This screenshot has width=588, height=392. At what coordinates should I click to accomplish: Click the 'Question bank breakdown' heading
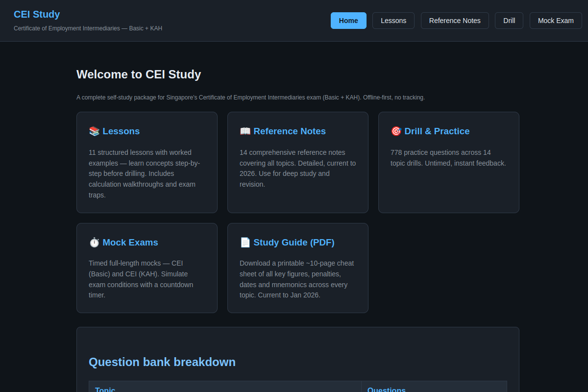[x=162, y=362]
